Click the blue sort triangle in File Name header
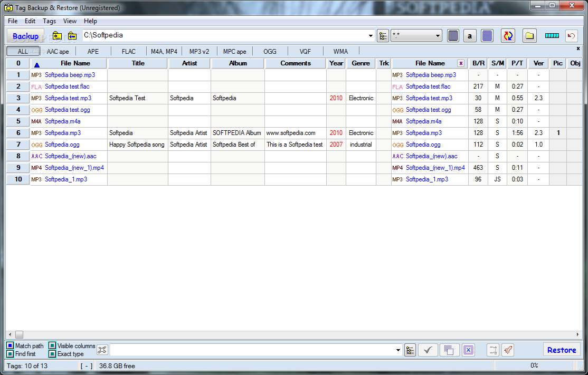 [37, 65]
